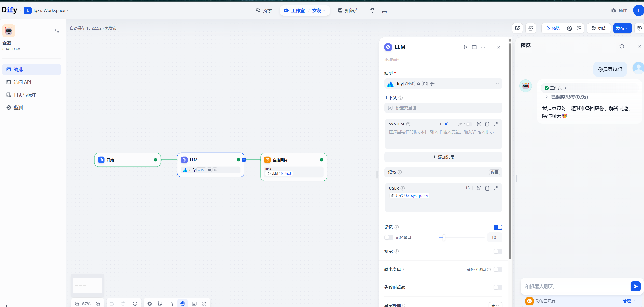Send the chat message
This screenshot has height=307, width=644.
tap(635, 286)
